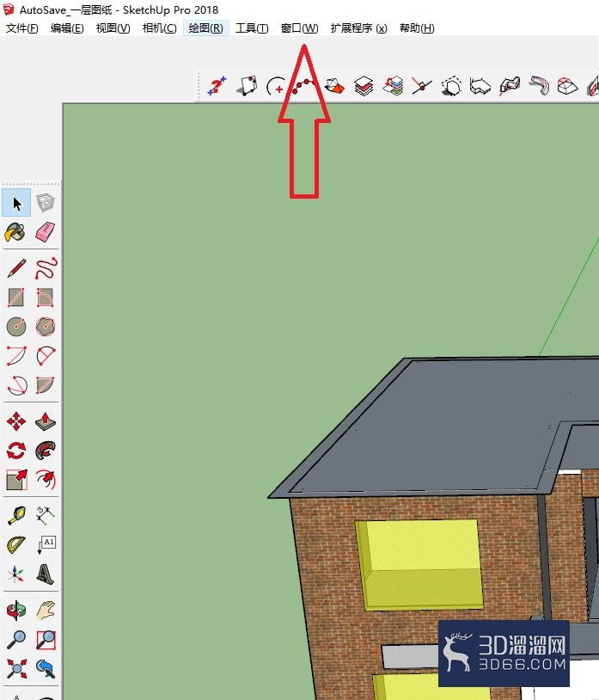The width and height of the screenshot is (599, 700).
Task: Open the 绘图(R) menu
Action: coord(205,28)
